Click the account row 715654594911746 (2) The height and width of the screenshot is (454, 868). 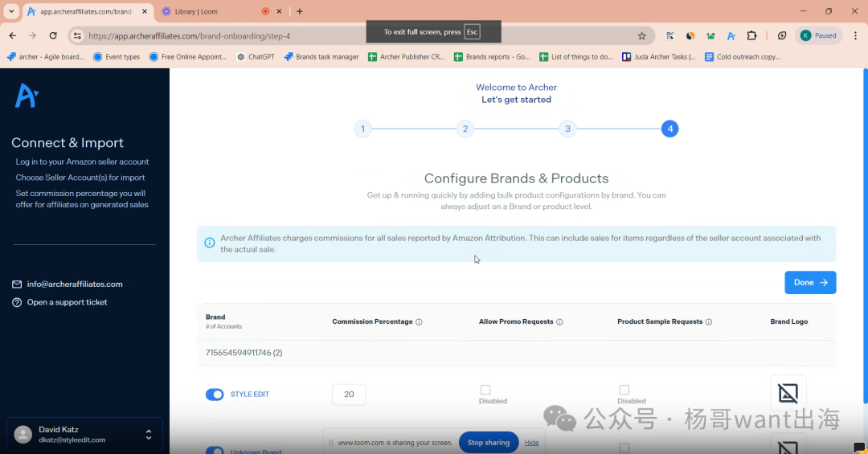516,353
